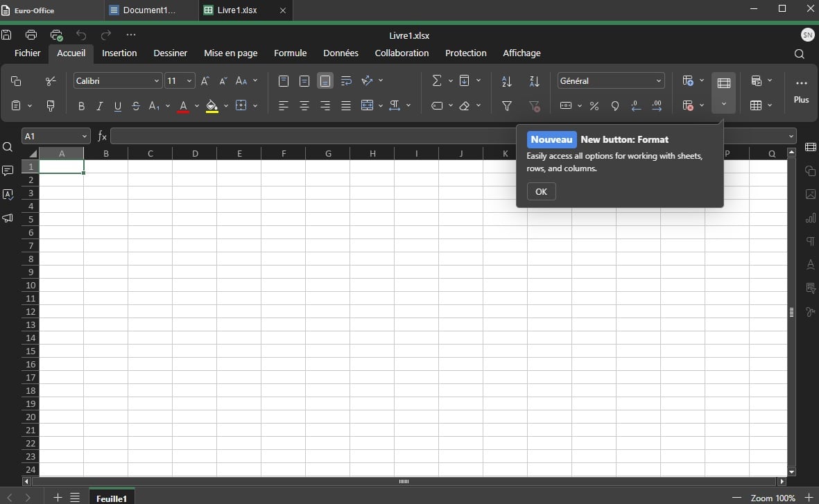Click OK in the Format tooltip
The image size is (819, 504).
(x=541, y=191)
